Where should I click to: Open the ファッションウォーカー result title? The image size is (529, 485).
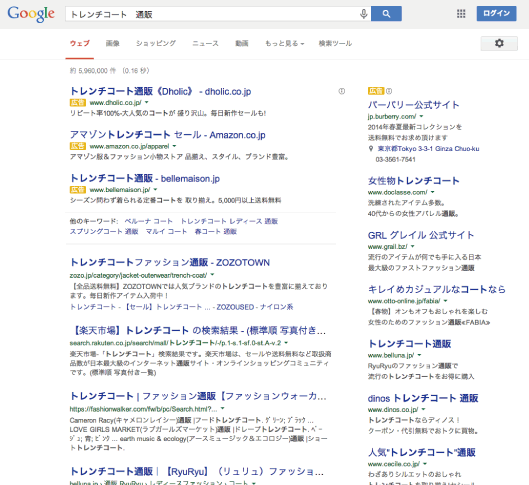coord(198,396)
